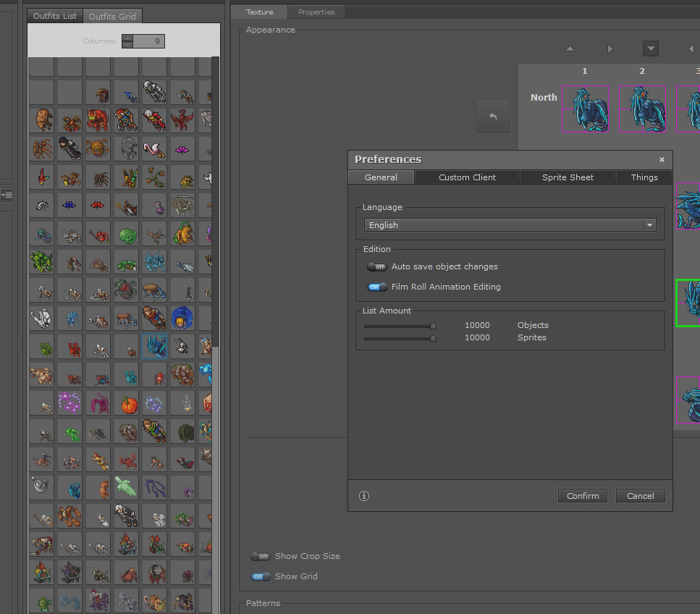This screenshot has height=614, width=700.
Task: Cancel the Preferences dialog
Action: click(640, 496)
